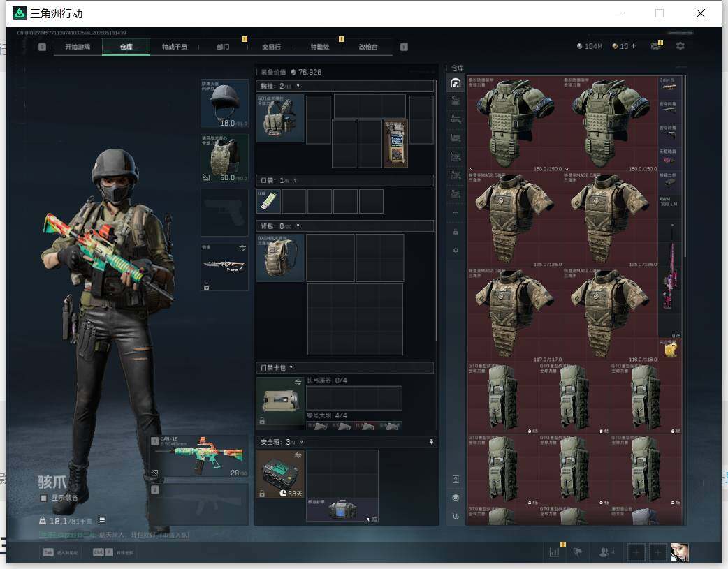Viewport: 728px width, 569px height.
Task: Toggle the 显示装备 checkbox
Action: point(43,498)
